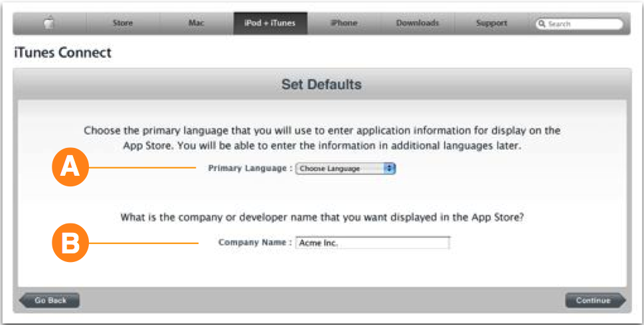Click the Company Name text field
Screen dimensions: 644x325
point(372,243)
